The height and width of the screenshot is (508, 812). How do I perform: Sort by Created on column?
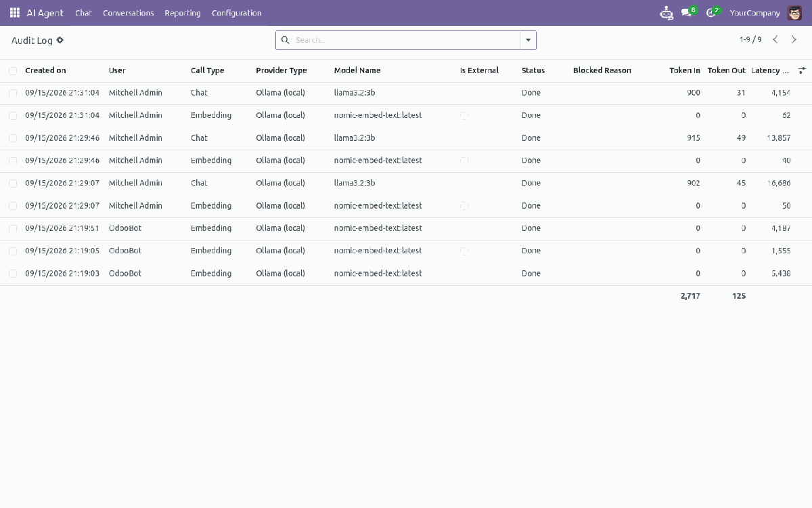(x=45, y=70)
